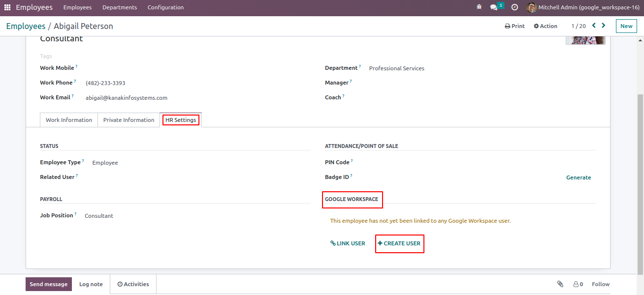This screenshot has width=644, height=295.
Task: Click the attachment paperclip icon
Action: 560,284
